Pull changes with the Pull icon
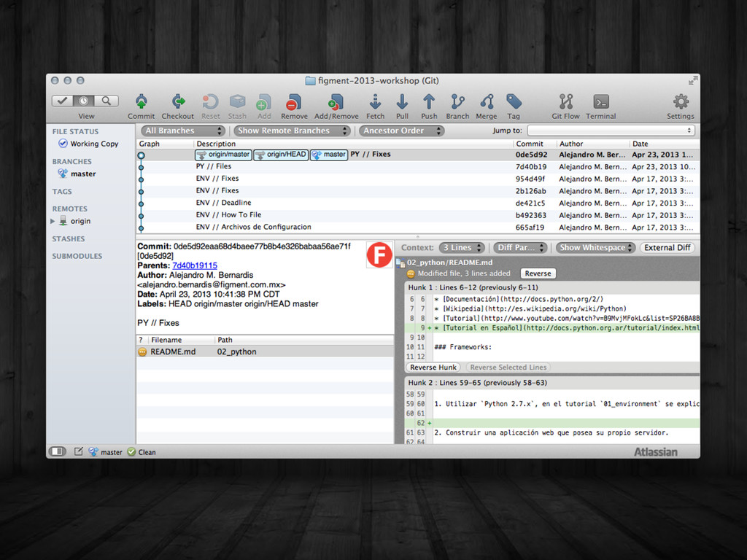The image size is (747, 560). tap(402, 101)
